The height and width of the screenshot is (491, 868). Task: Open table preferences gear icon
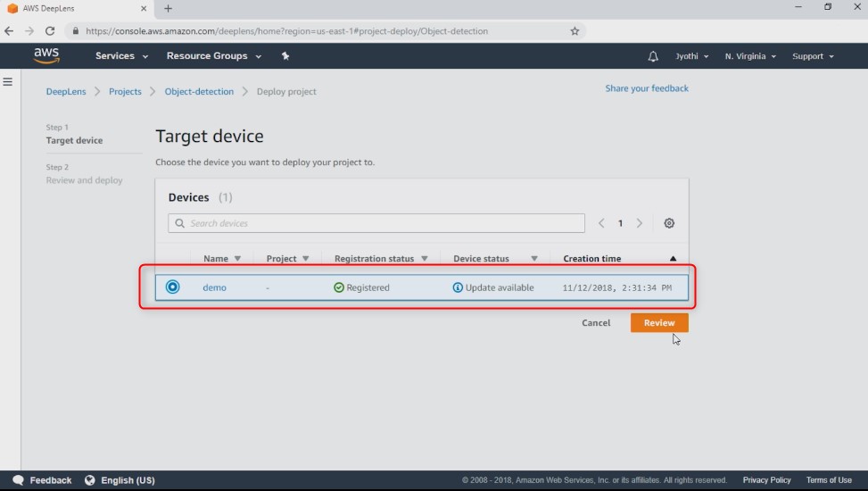[669, 223]
